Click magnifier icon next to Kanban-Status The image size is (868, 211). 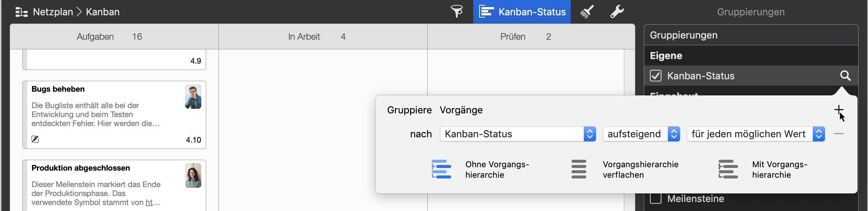point(845,76)
